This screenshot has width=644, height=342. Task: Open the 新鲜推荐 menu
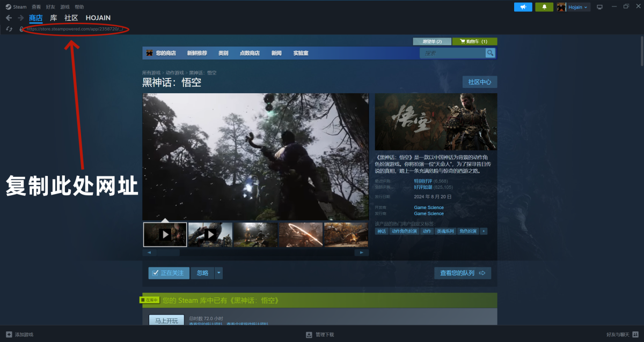point(197,53)
